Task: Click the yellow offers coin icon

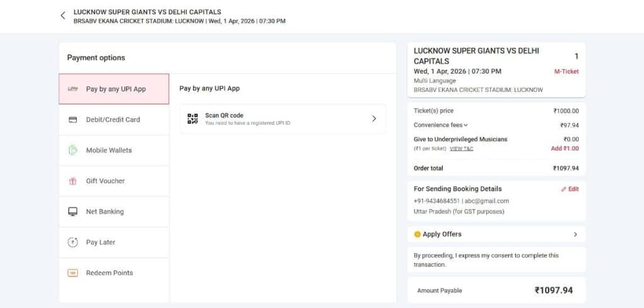Action: (418, 234)
